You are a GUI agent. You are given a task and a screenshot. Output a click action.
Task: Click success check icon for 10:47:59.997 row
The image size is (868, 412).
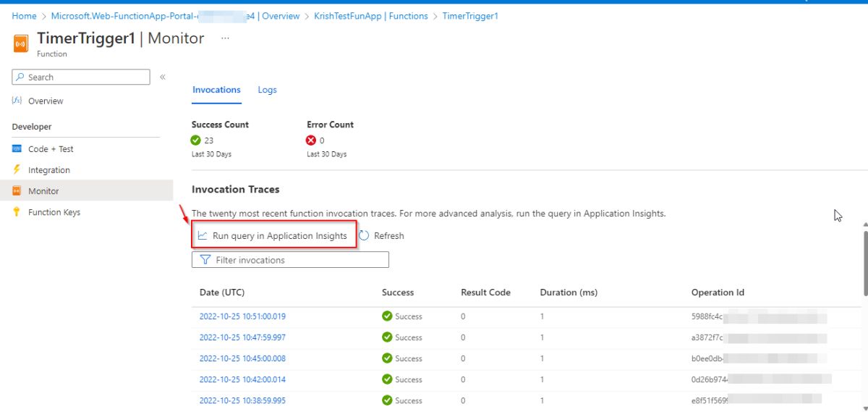tap(387, 337)
